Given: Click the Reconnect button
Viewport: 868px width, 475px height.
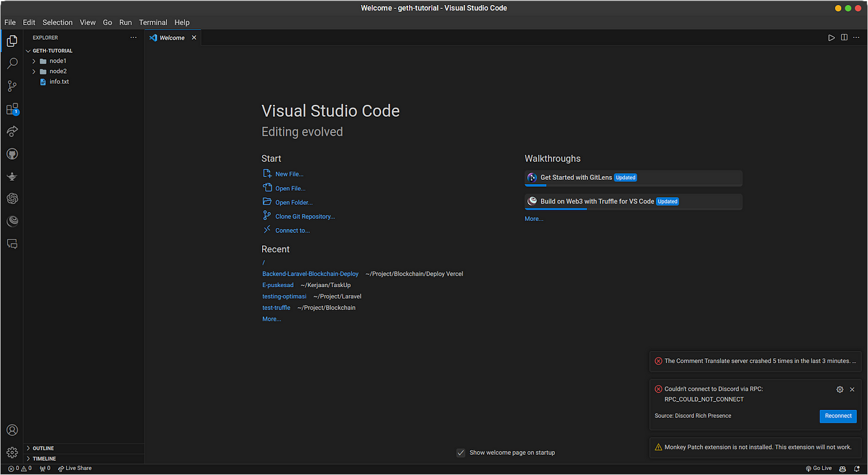Looking at the screenshot, I should pyautogui.click(x=838, y=416).
